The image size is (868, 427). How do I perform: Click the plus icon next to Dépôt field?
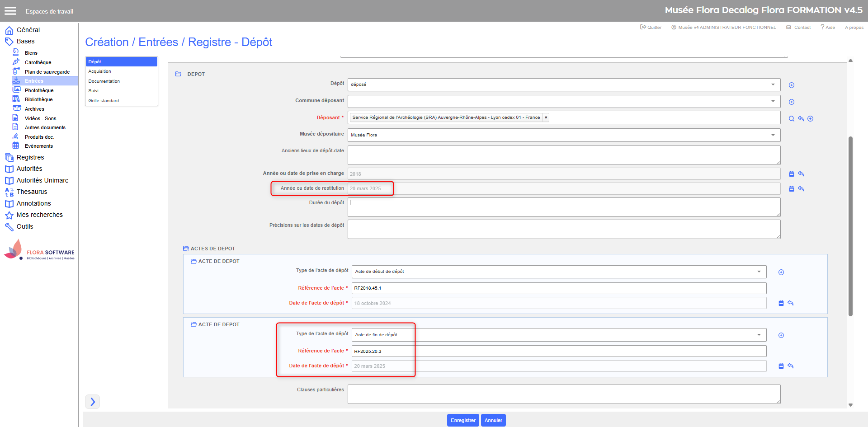pos(791,85)
